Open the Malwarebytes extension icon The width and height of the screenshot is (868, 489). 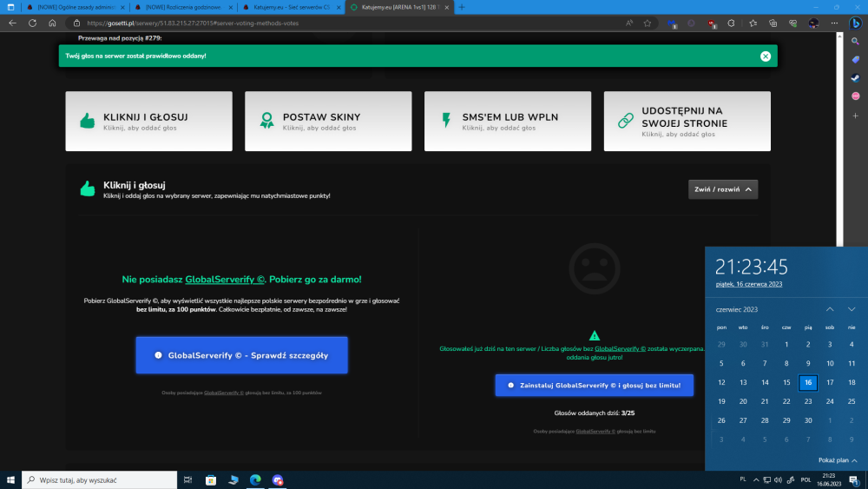tap(672, 23)
